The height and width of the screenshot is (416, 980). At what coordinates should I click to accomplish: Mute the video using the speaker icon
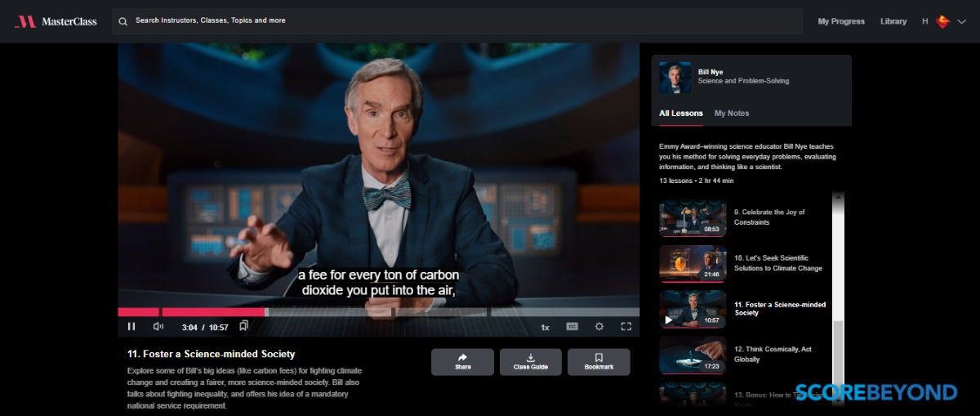(158, 327)
